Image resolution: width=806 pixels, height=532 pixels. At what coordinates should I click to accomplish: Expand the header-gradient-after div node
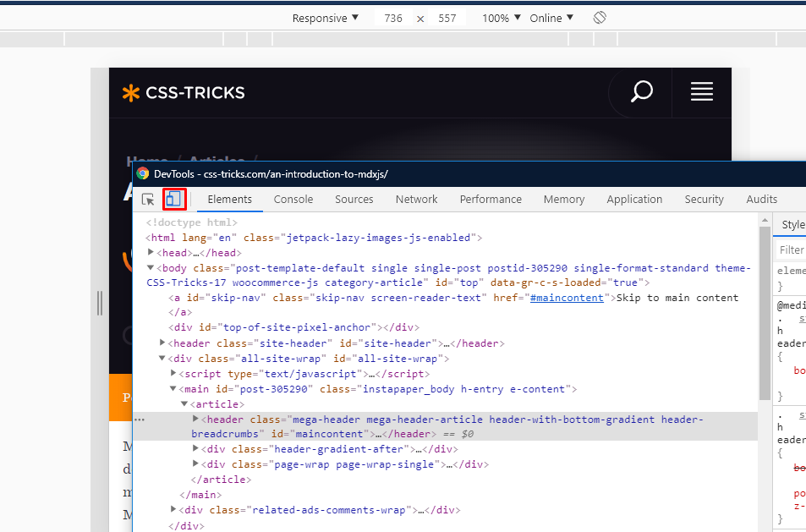tap(195, 449)
